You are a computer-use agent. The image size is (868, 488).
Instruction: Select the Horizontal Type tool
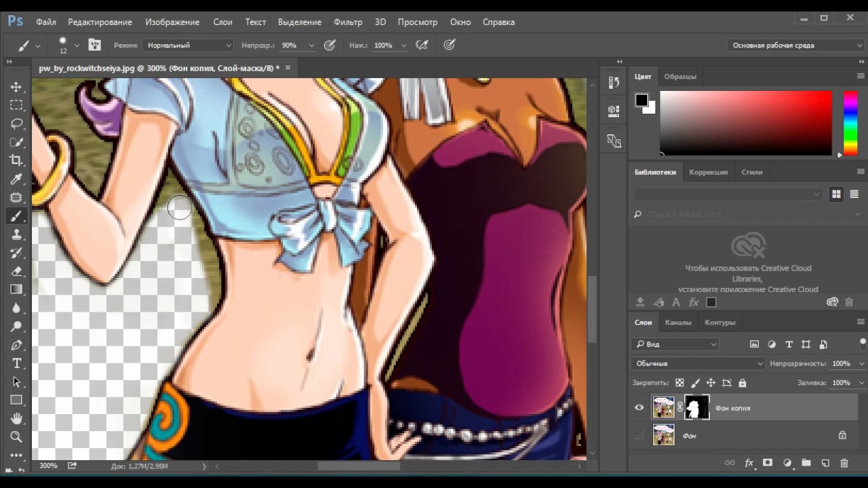click(x=16, y=363)
